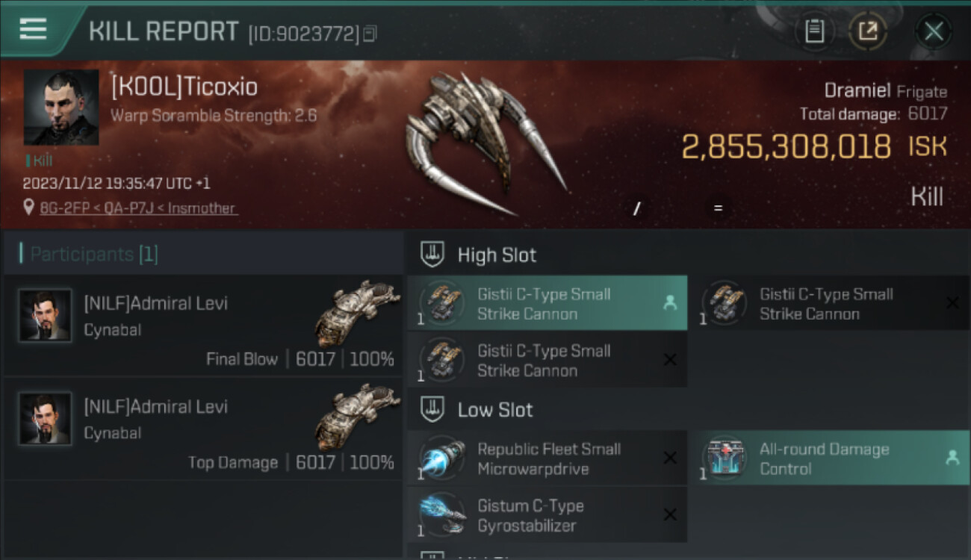Open the 8G-2FP location link
The image size is (971, 560).
click(139, 208)
